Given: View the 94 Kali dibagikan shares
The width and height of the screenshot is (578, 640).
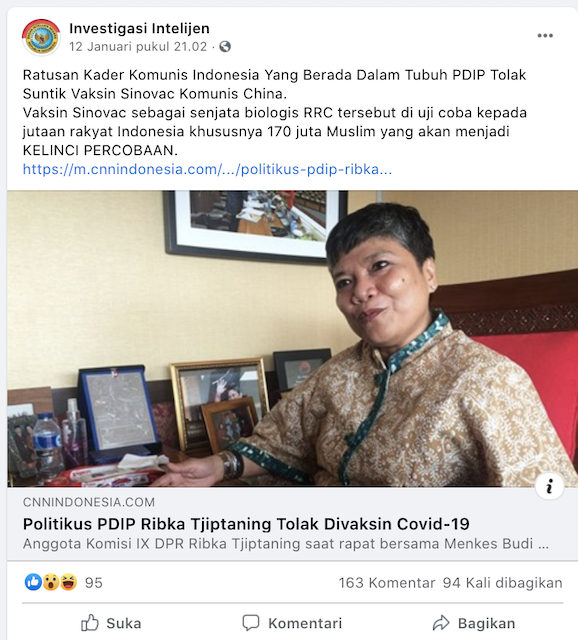Looking at the screenshot, I should pos(502,583).
